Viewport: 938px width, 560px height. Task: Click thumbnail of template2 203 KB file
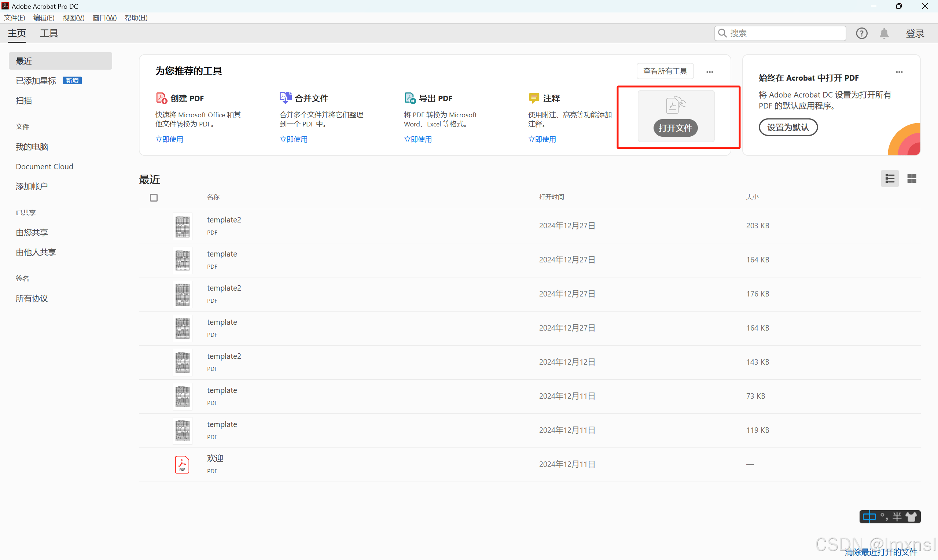[182, 226]
